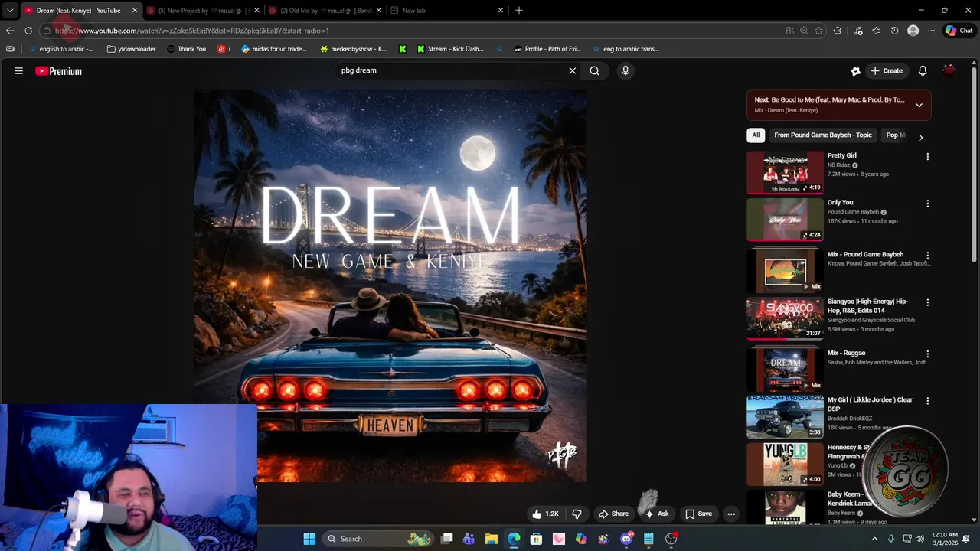This screenshot has height=551, width=980.
Task: Open YouTube notifications bell
Action: click(923, 70)
